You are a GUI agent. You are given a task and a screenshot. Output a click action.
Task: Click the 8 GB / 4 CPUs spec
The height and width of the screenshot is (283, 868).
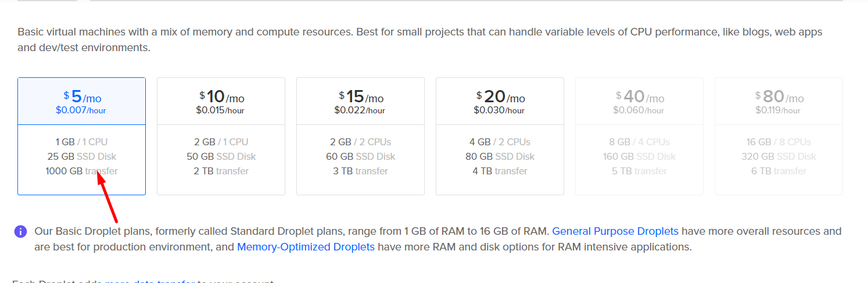(639, 142)
